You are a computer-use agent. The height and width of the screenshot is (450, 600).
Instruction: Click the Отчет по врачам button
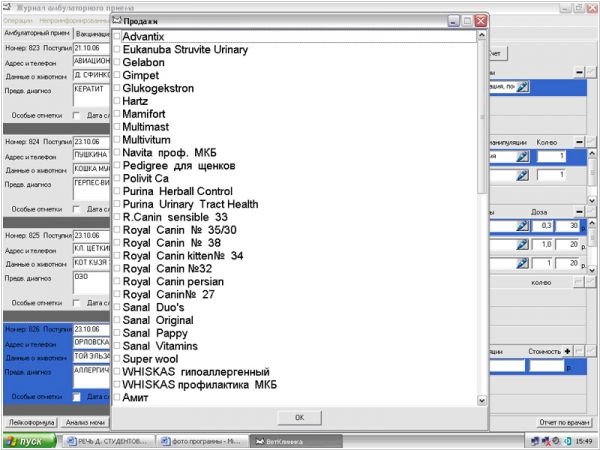pyautogui.click(x=564, y=422)
